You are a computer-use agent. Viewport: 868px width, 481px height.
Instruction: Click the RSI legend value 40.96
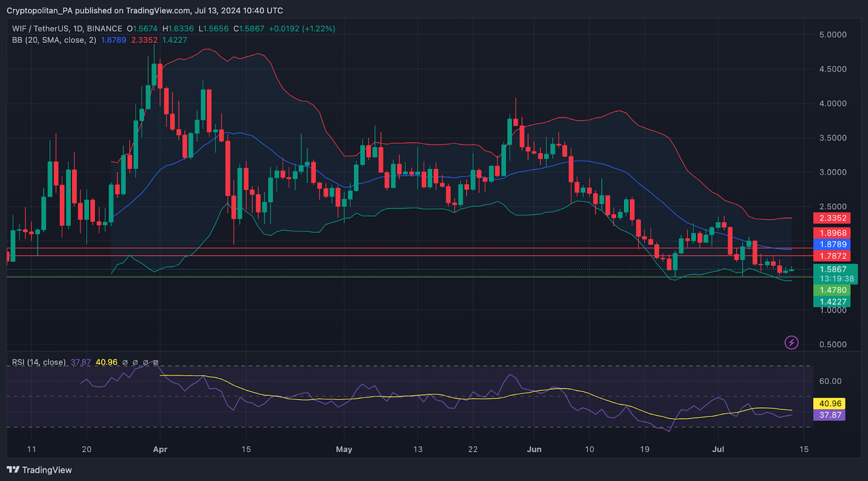click(x=106, y=362)
